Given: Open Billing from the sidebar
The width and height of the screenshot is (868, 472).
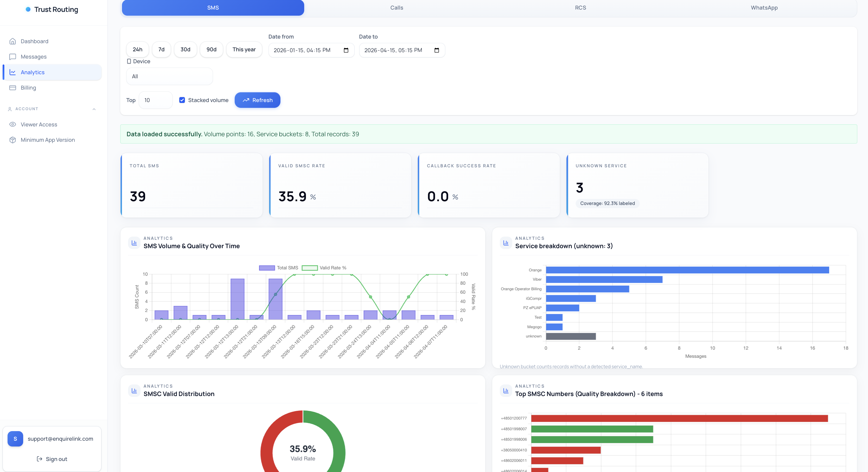Looking at the screenshot, I should 52,88.
